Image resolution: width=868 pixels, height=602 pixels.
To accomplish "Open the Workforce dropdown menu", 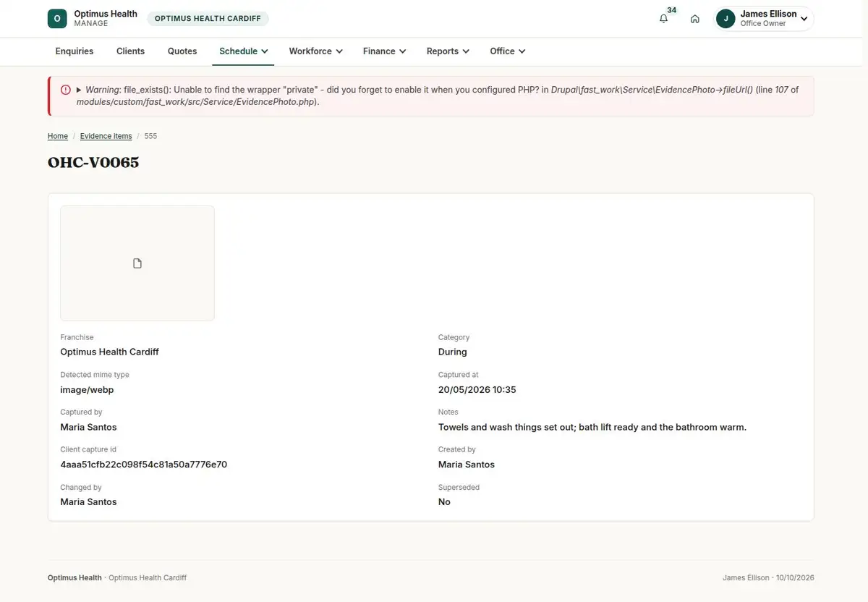I will pyautogui.click(x=315, y=51).
